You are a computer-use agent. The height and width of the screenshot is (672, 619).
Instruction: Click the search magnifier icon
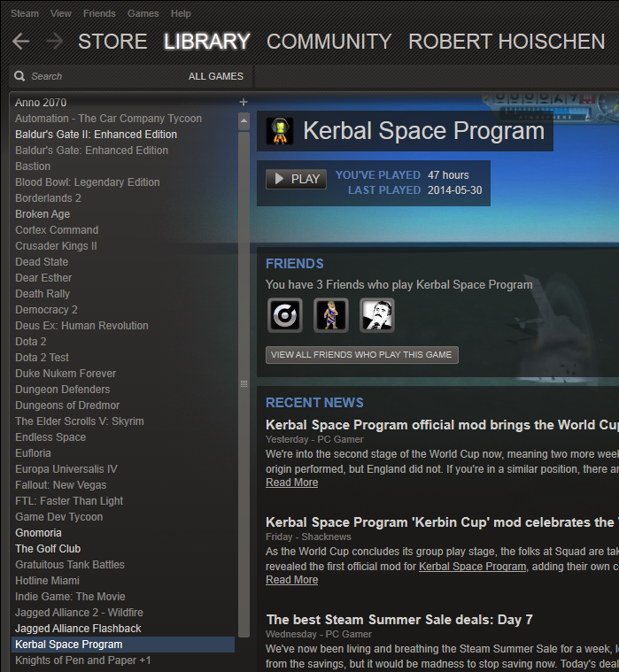(x=19, y=76)
